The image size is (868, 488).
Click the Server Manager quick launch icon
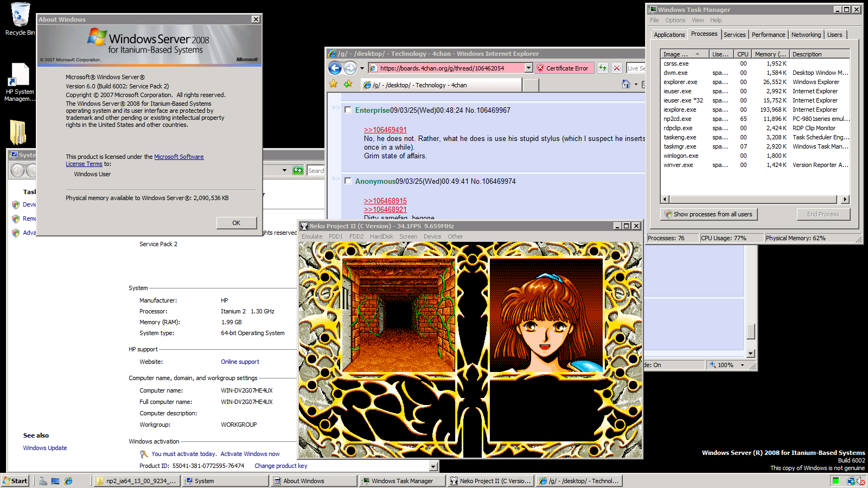click(x=43, y=481)
